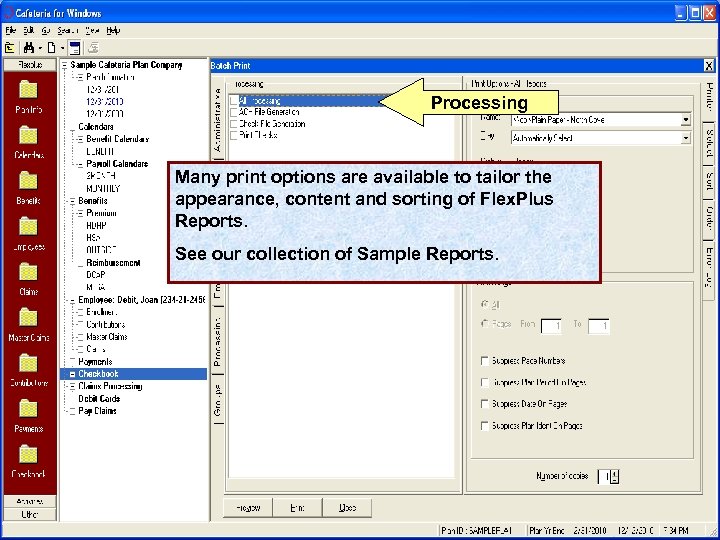This screenshot has width=720, height=540.
Task: Open the View menu
Action: [92, 30]
